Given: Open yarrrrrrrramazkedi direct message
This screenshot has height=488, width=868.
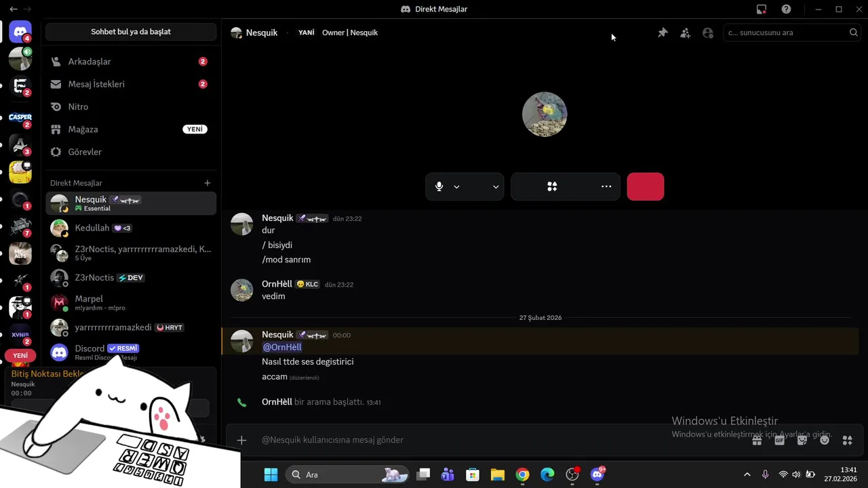Looking at the screenshot, I should tap(131, 327).
